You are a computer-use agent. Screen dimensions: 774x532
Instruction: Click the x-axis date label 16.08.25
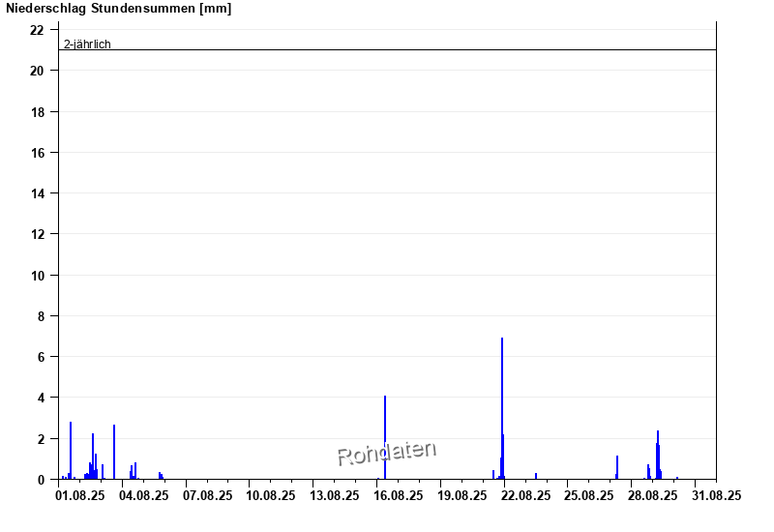coord(399,495)
